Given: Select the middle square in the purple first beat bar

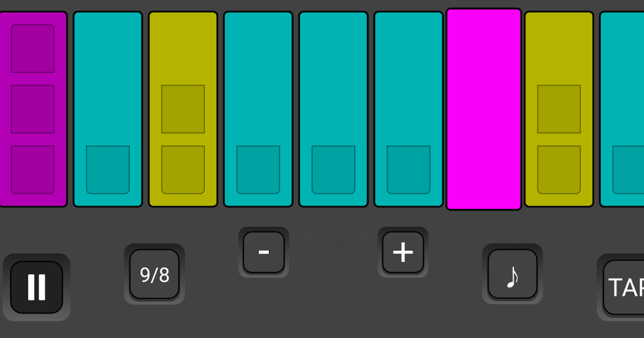Looking at the screenshot, I should 33,109.
